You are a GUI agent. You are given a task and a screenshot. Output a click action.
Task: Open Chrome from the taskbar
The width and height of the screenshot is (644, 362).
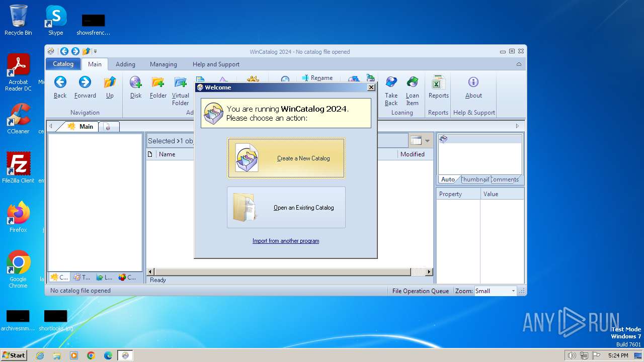(91, 355)
